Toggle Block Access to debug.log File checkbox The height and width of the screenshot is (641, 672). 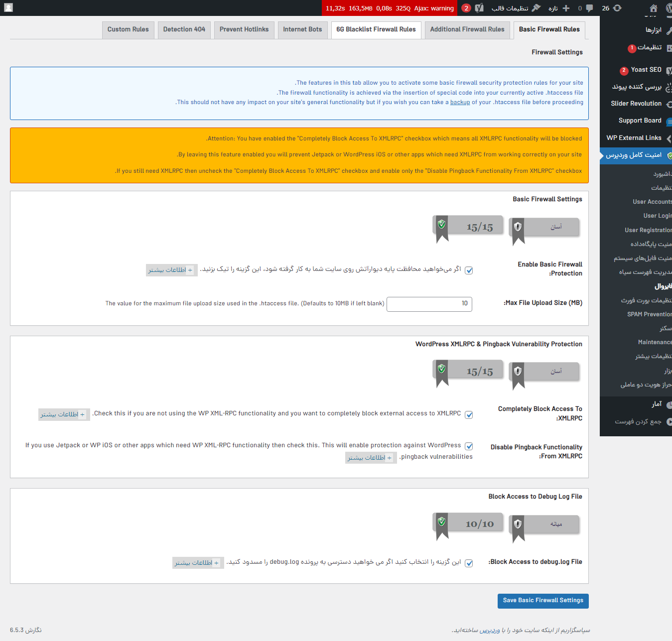469,563
